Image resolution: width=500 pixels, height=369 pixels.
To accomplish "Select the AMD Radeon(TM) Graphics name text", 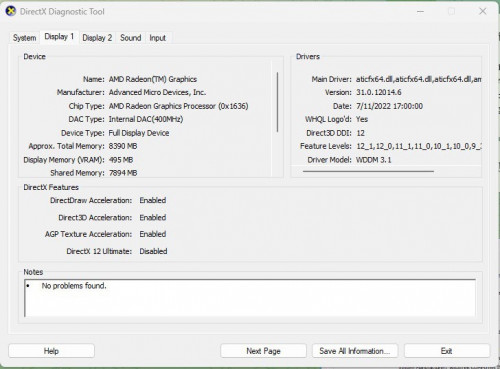I will point(153,79).
